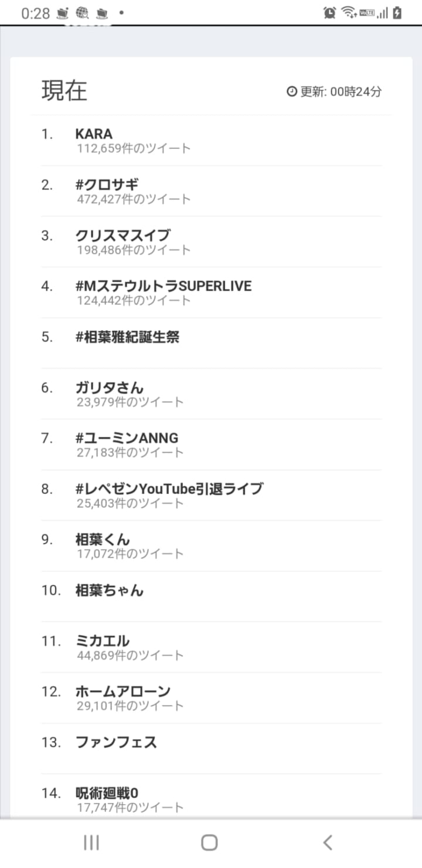Open the recent apps button
This screenshot has width=422, height=868.
click(91, 843)
